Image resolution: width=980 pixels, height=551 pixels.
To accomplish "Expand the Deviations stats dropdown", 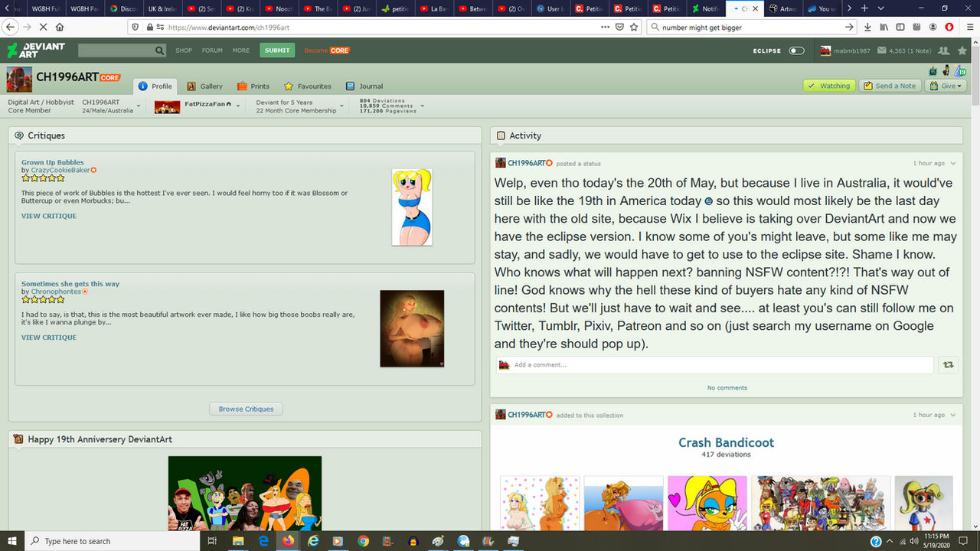I will point(422,106).
